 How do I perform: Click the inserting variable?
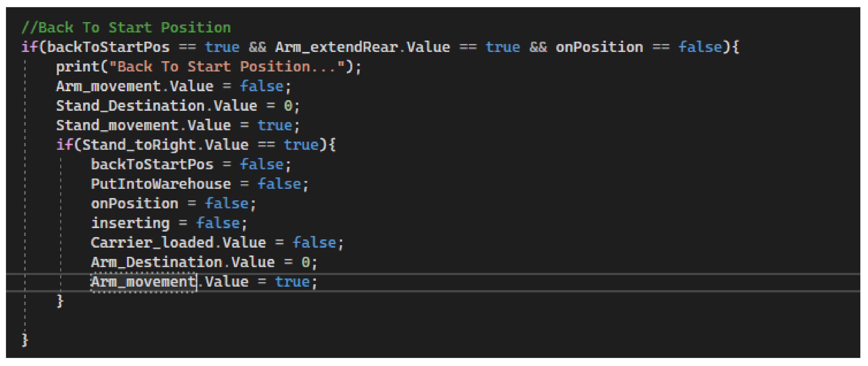(130, 223)
